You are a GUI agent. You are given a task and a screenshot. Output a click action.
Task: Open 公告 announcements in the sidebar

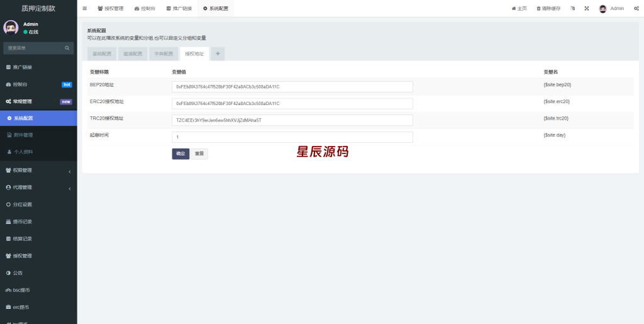click(x=38, y=273)
